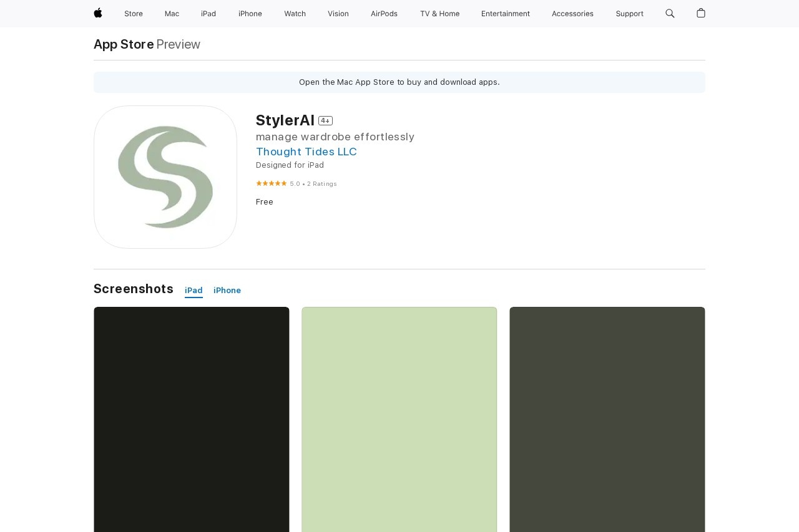Click the Mac App Store banner

(x=399, y=82)
